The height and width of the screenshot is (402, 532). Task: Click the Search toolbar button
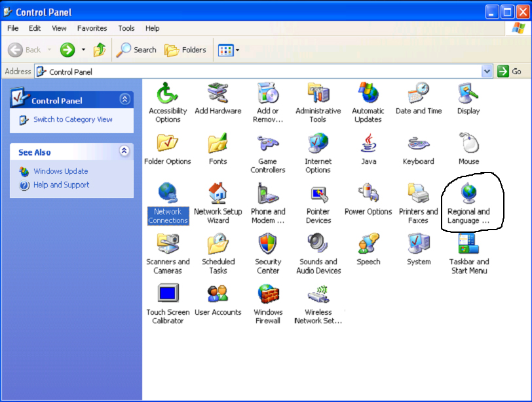coord(136,50)
